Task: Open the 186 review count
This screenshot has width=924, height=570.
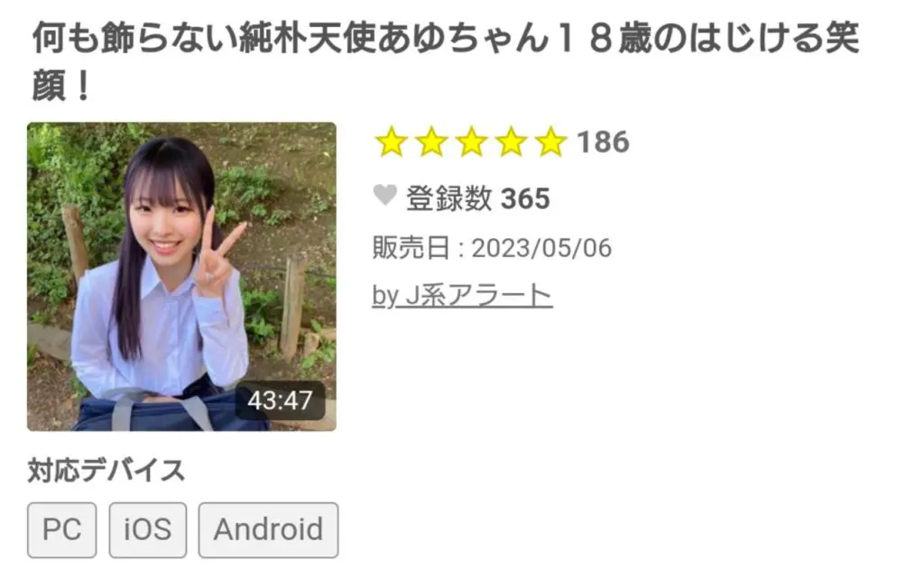Action: click(603, 142)
